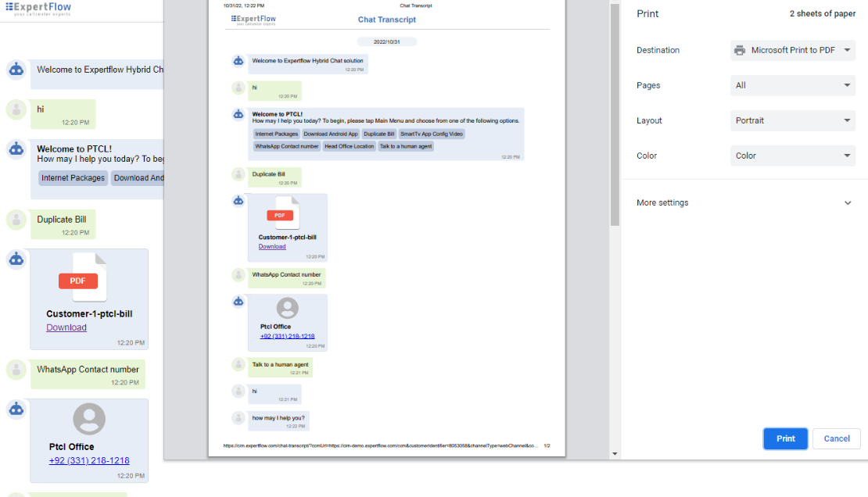Select the Internet Packages menu option
The width and height of the screenshot is (868, 497).
point(73,178)
